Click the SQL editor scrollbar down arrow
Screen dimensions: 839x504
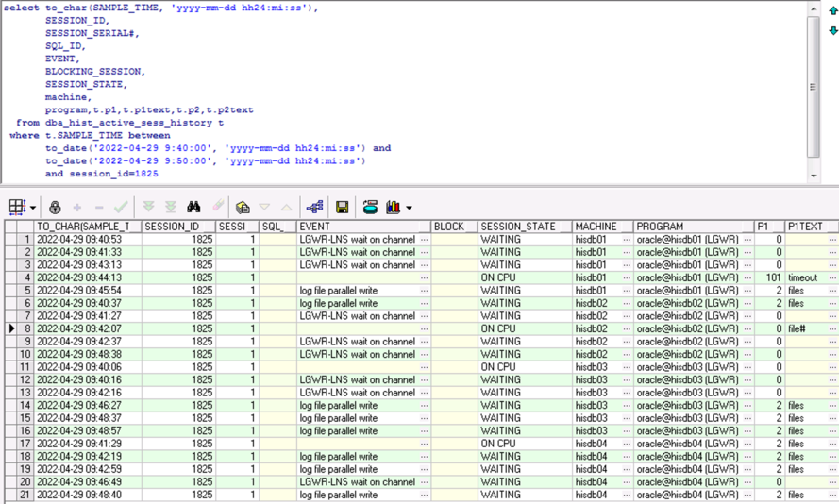tap(814, 176)
